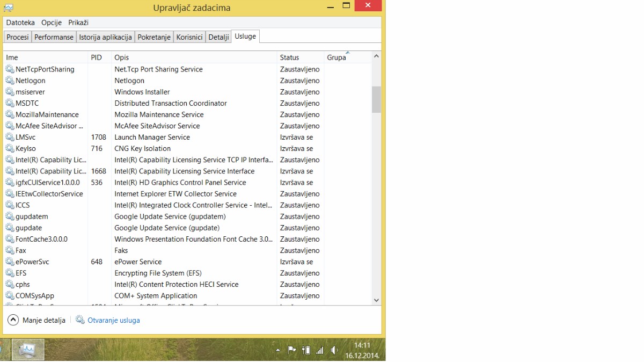
Task: Click the gear icon next to NetTcpPortSharing
Action: coord(10,69)
